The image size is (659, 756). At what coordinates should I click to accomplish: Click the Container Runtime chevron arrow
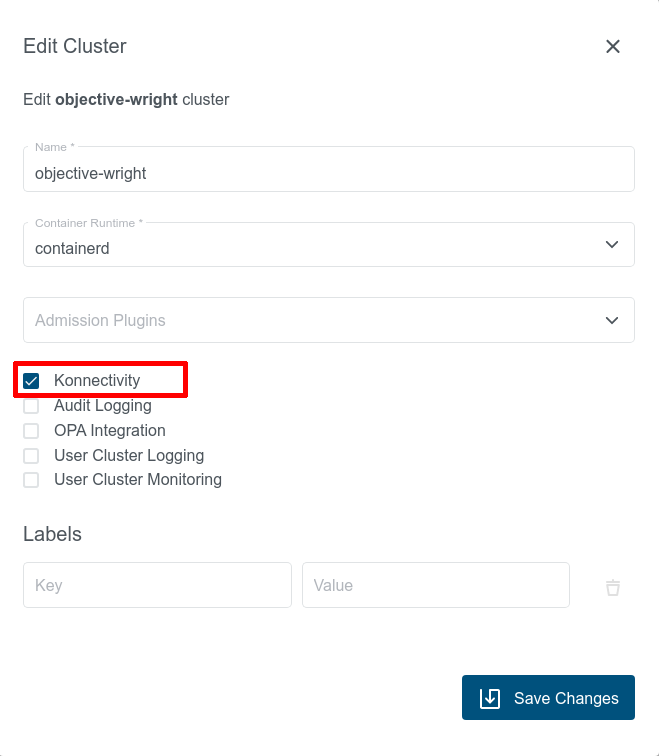(612, 245)
